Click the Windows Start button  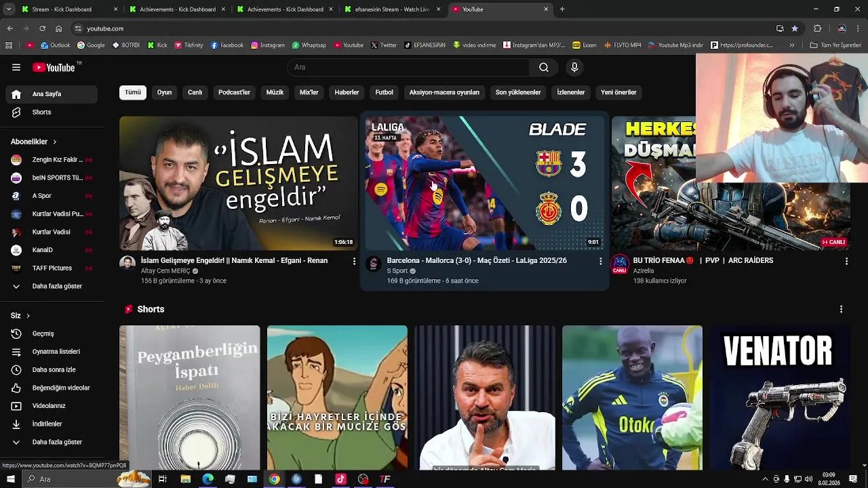click(10, 479)
